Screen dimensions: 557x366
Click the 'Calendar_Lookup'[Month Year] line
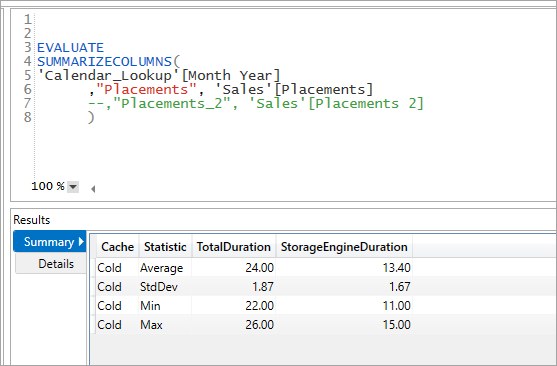[159, 76]
